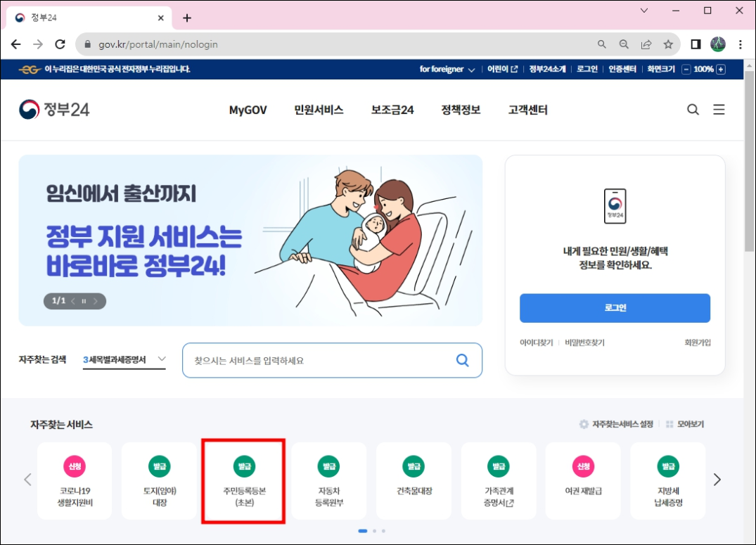756x545 pixels.
Task: Open a new browser tab
Action: coord(187,18)
